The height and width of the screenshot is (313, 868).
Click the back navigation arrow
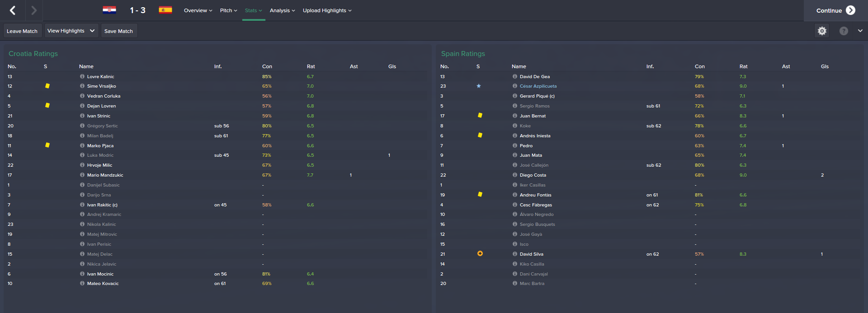coord(13,10)
